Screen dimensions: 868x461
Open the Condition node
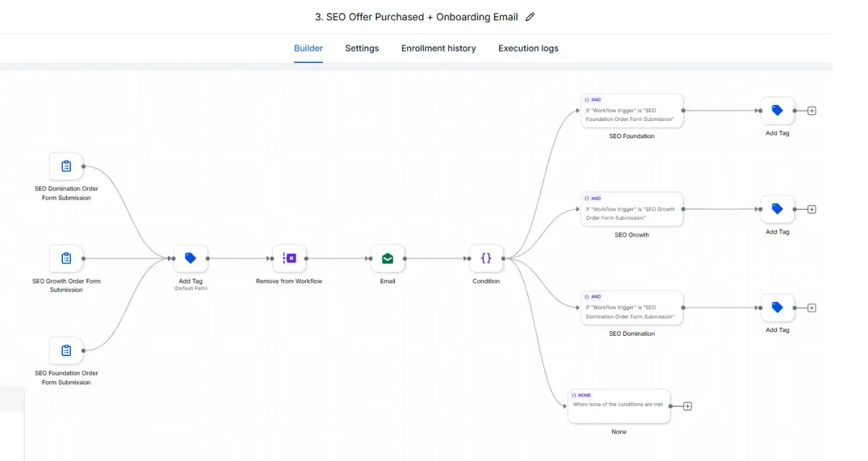pos(486,258)
